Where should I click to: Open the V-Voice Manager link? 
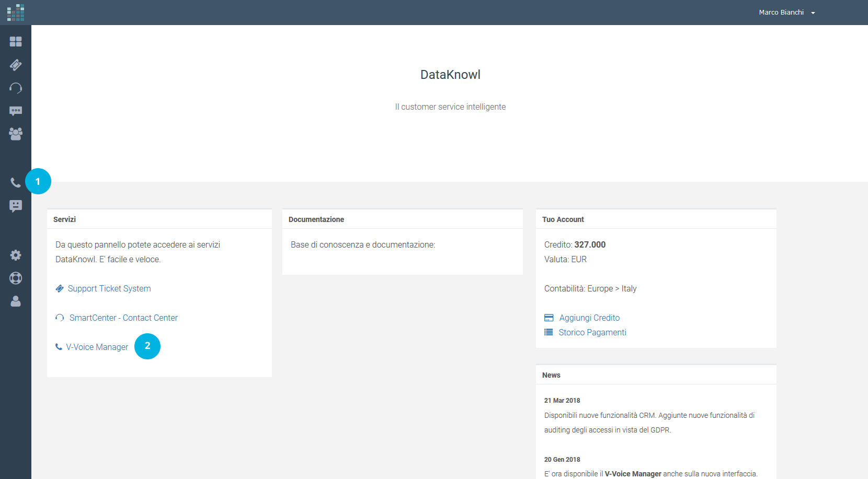97,347
